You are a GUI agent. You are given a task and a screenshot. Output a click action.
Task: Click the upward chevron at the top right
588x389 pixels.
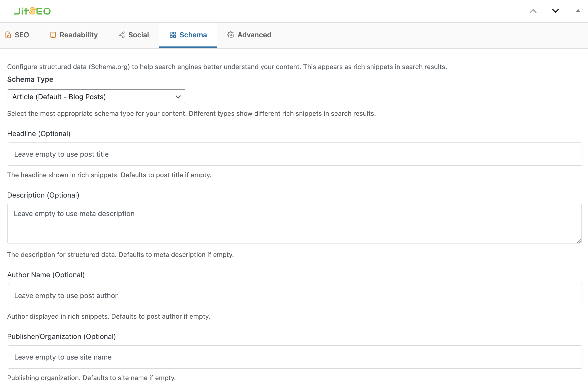[x=533, y=11]
